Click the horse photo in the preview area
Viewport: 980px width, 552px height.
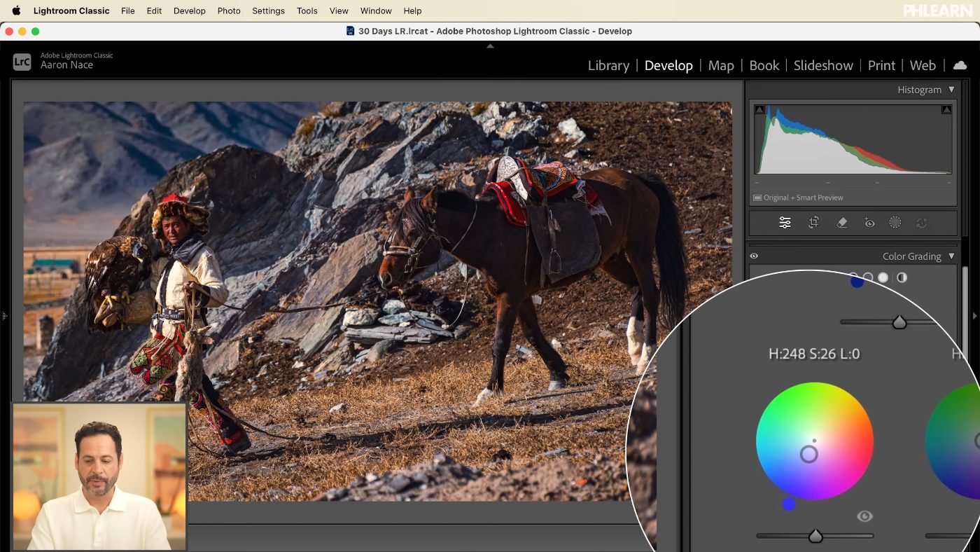(378, 301)
